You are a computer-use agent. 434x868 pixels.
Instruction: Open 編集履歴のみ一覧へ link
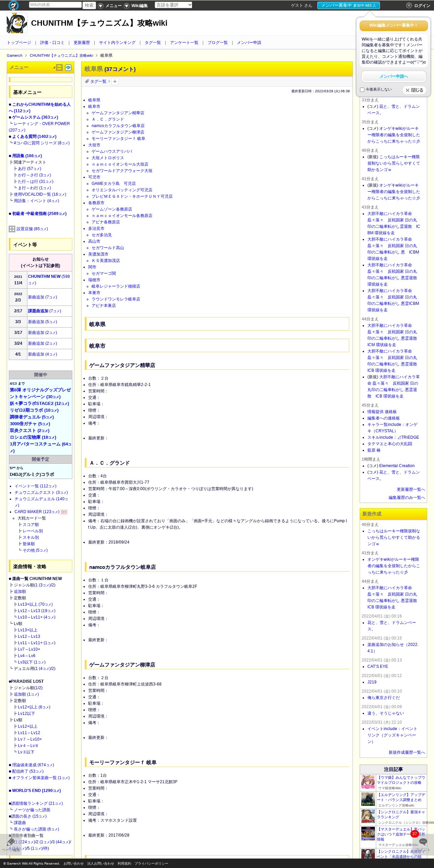407,498
